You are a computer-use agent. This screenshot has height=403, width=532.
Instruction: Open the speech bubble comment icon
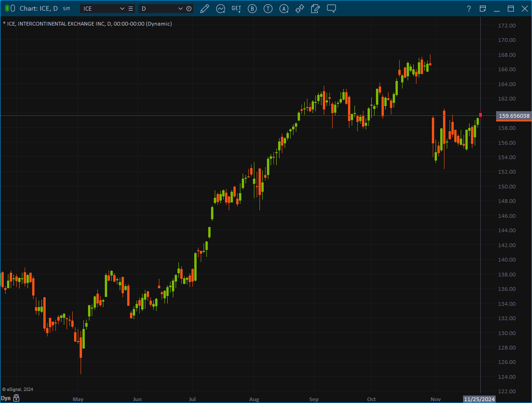coord(332,8)
